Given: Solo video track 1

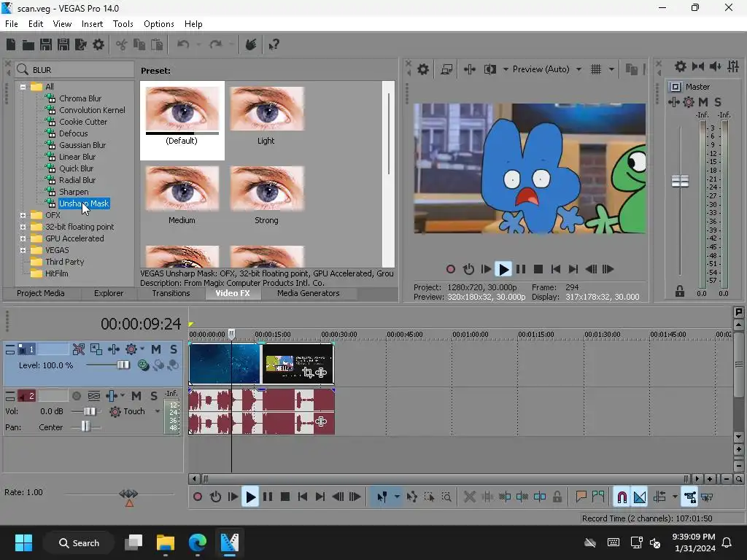Looking at the screenshot, I should click(x=174, y=349).
